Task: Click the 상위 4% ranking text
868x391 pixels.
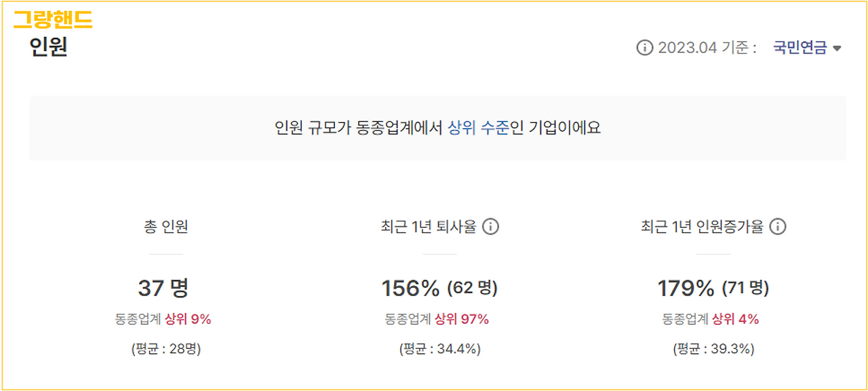Action: pos(735,319)
